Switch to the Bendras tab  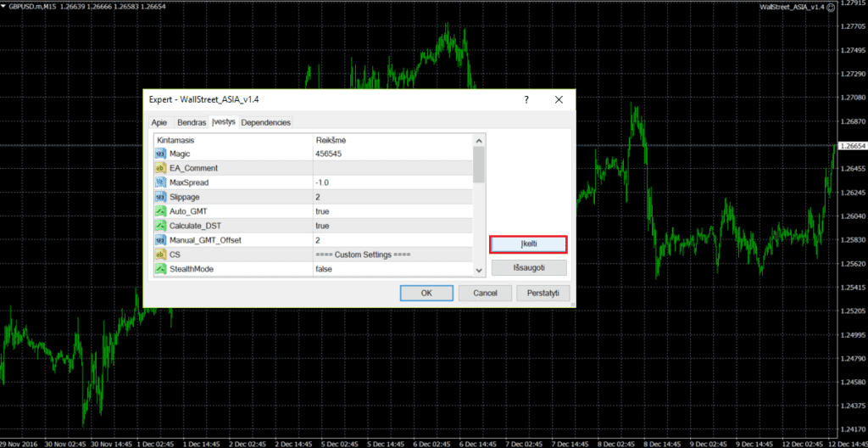tap(191, 122)
